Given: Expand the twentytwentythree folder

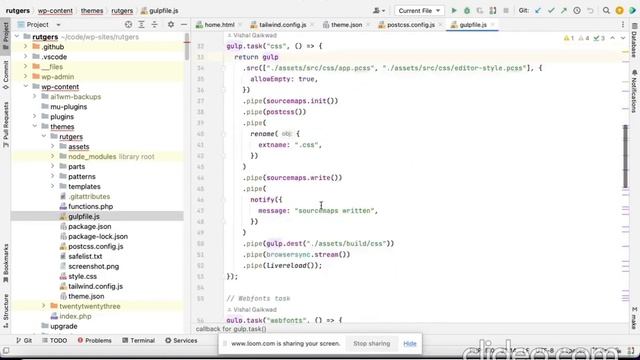Looking at the screenshot, I should pyautogui.click(x=44, y=306).
